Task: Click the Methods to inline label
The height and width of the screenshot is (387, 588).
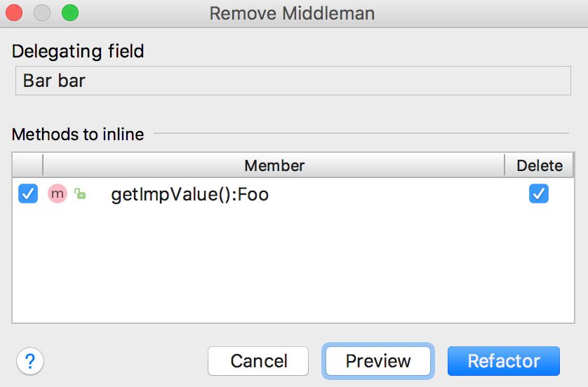Action: 78,134
